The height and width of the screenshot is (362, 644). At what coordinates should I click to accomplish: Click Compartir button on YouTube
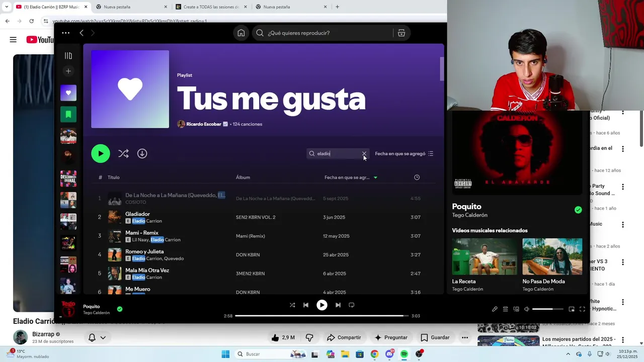(x=344, y=337)
